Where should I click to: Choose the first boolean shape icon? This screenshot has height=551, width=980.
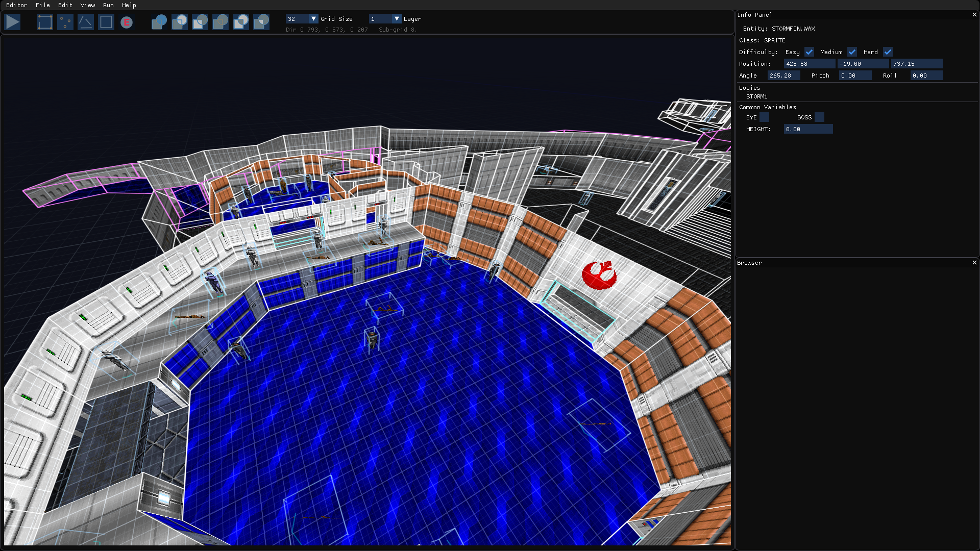(159, 22)
